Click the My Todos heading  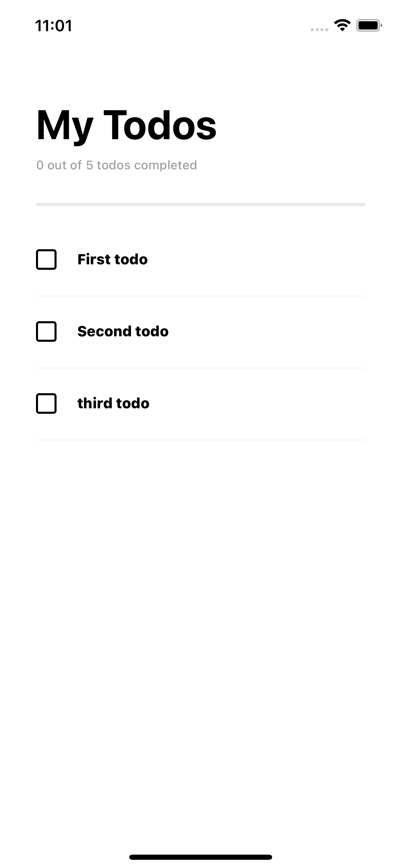[x=126, y=126]
